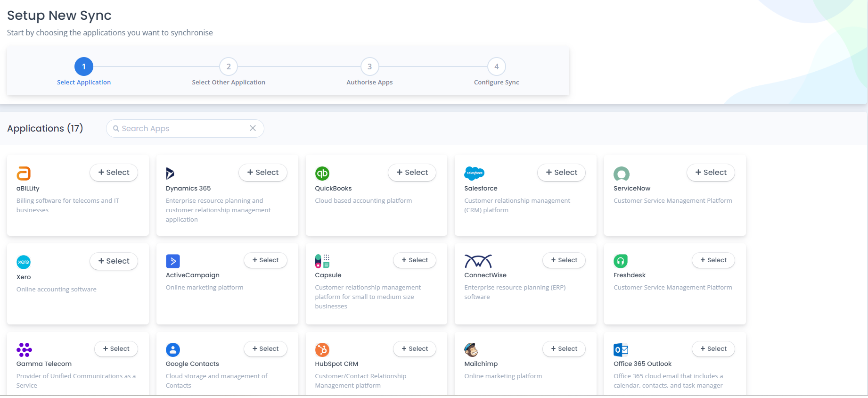868x398 pixels.
Task: Click the ConnectWise logo icon
Action: pyautogui.click(x=478, y=261)
